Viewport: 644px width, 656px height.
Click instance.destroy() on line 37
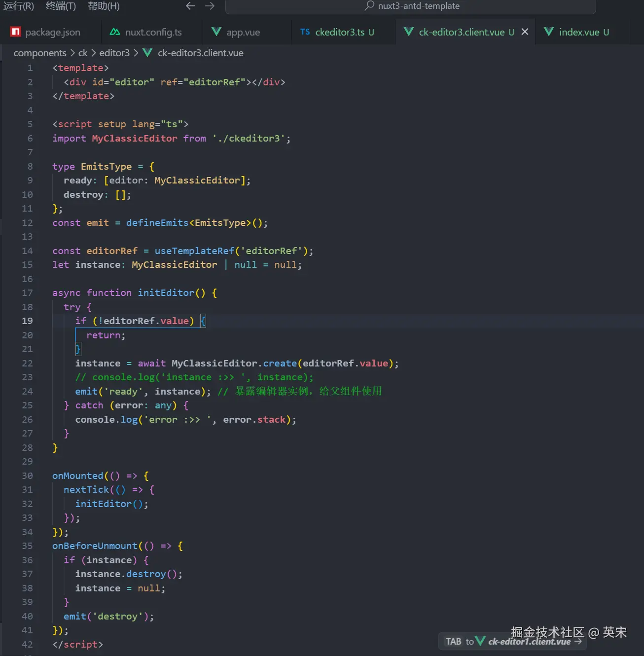pyautogui.click(x=129, y=574)
